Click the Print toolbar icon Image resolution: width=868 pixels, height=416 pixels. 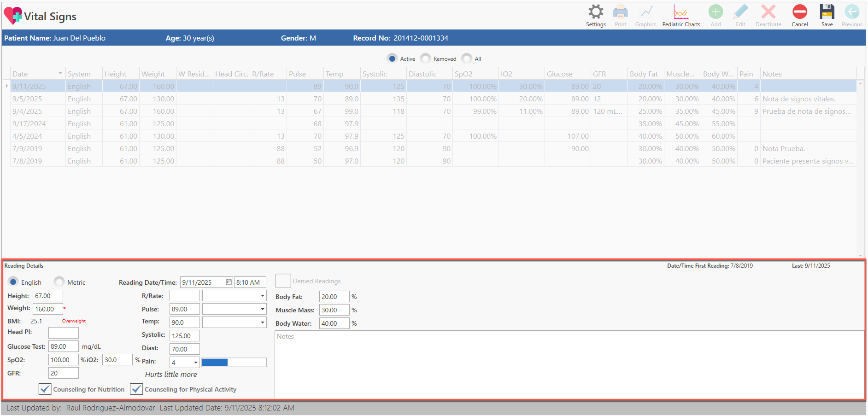pos(621,12)
